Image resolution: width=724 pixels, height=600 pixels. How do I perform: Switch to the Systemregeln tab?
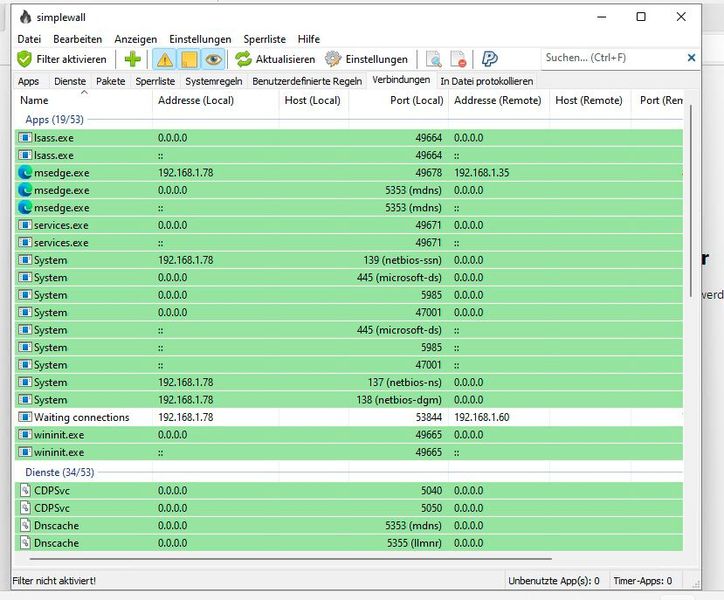[215, 81]
